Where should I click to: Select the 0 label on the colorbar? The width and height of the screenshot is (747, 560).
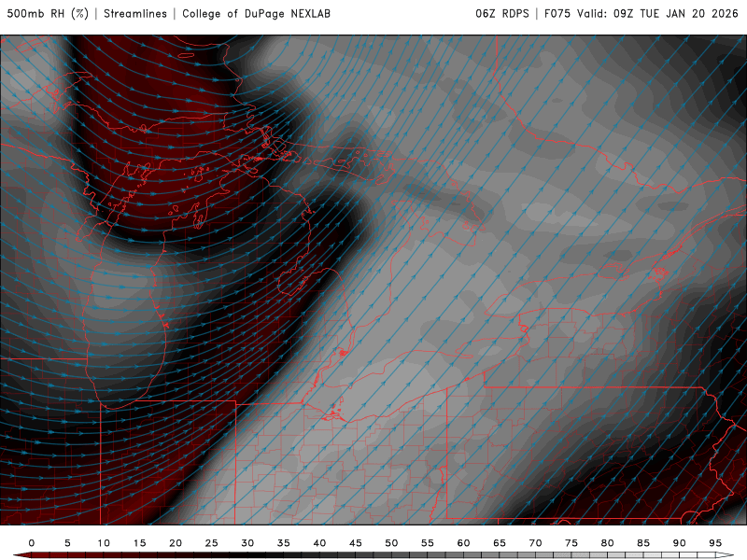(x=32, y=543)
